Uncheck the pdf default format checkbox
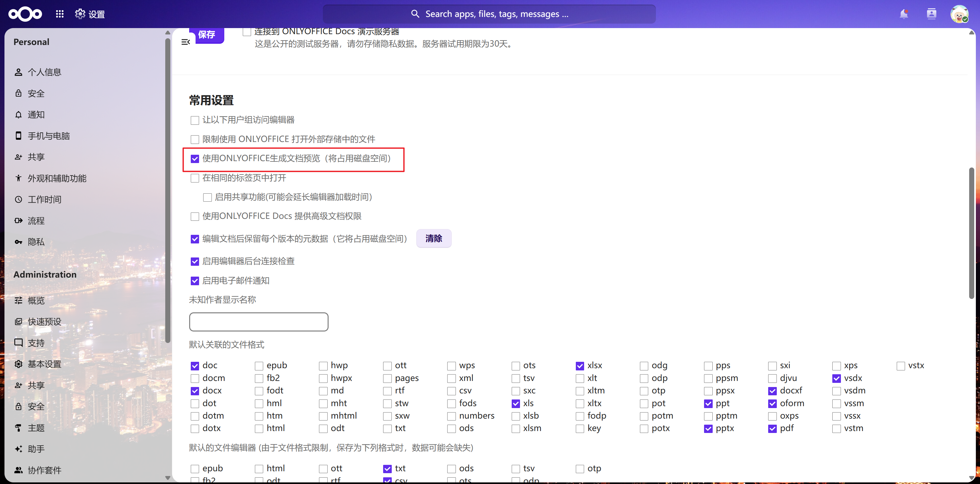 click(x=772, y=429)
